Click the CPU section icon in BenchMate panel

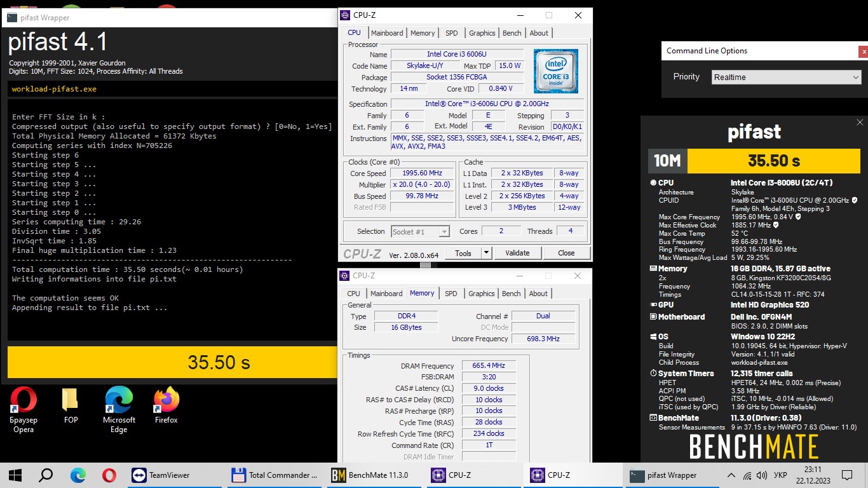point(653,183)
